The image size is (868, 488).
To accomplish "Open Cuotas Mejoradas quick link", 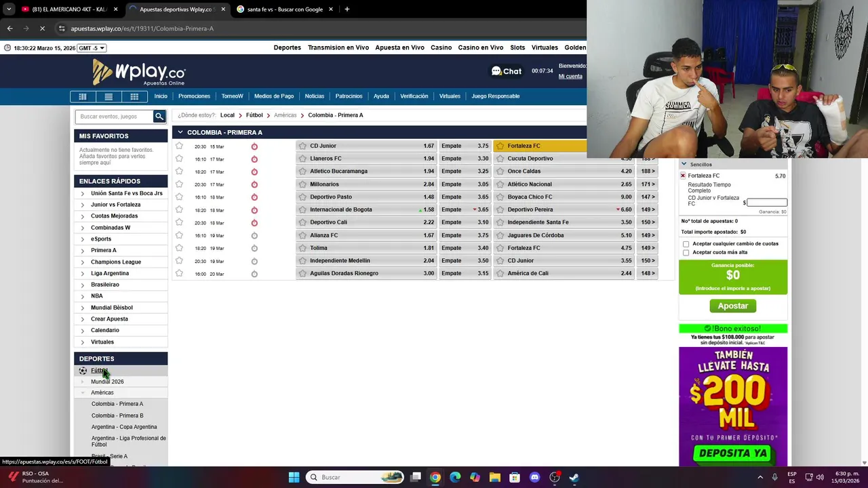I will [115, 216].
